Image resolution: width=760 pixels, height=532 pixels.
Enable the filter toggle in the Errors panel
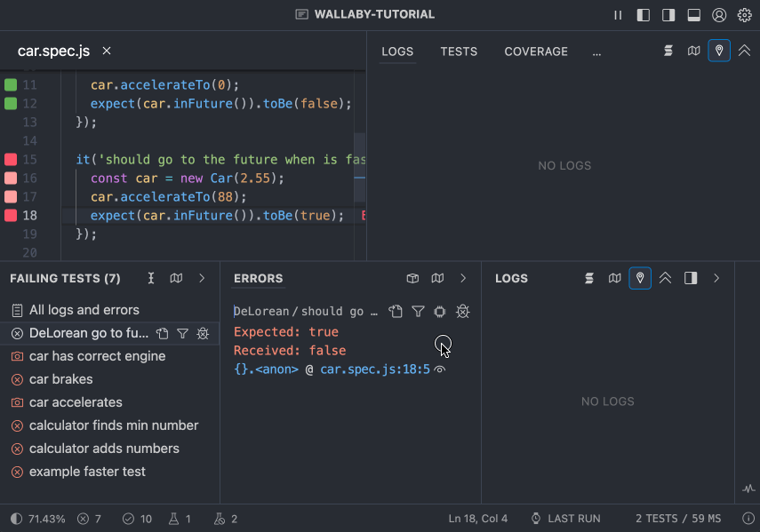(418, 312)
